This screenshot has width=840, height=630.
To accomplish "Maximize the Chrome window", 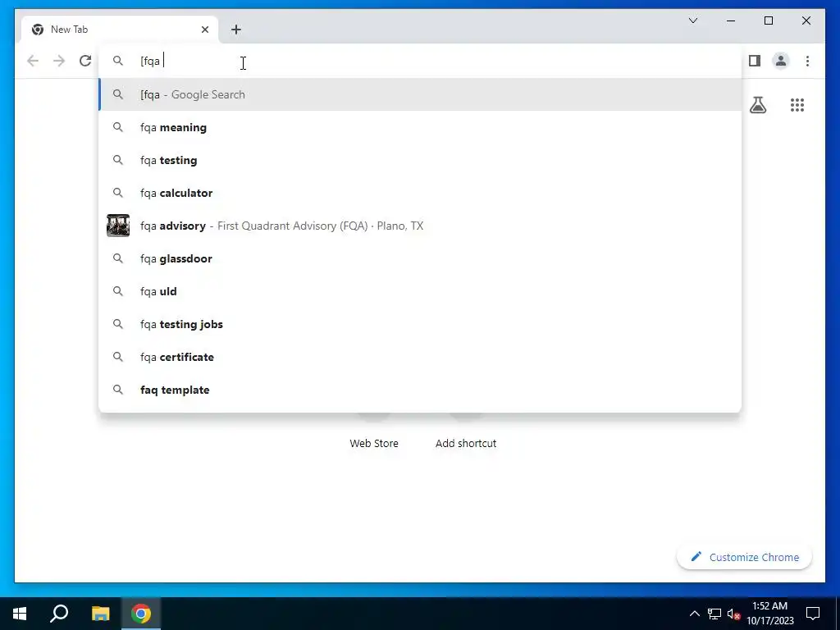I will pos(768,21).
